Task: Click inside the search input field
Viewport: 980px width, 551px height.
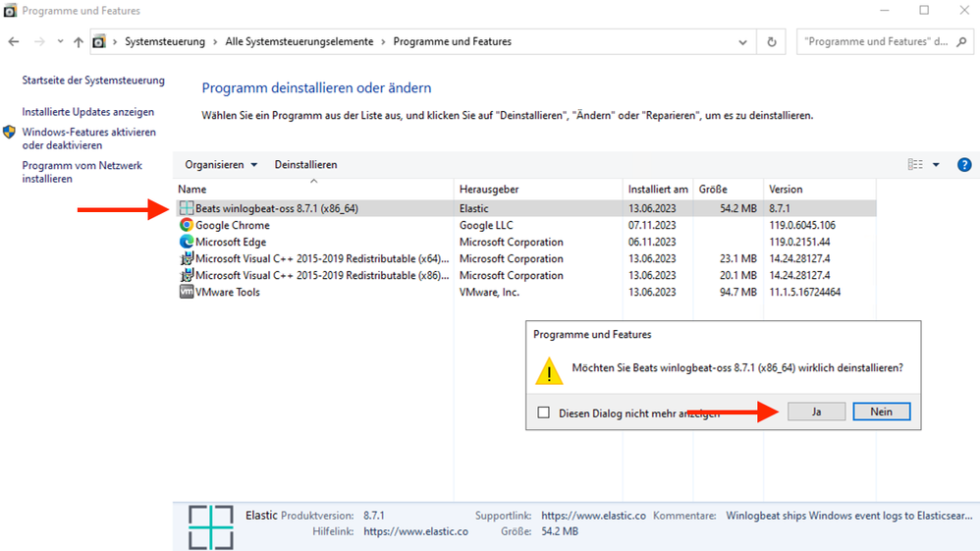Action: (876, 42)
